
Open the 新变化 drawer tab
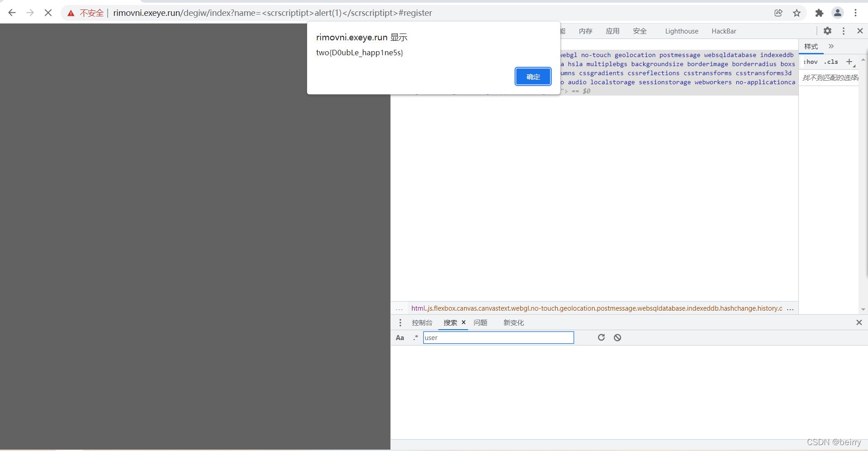click(x=514, y=322)
